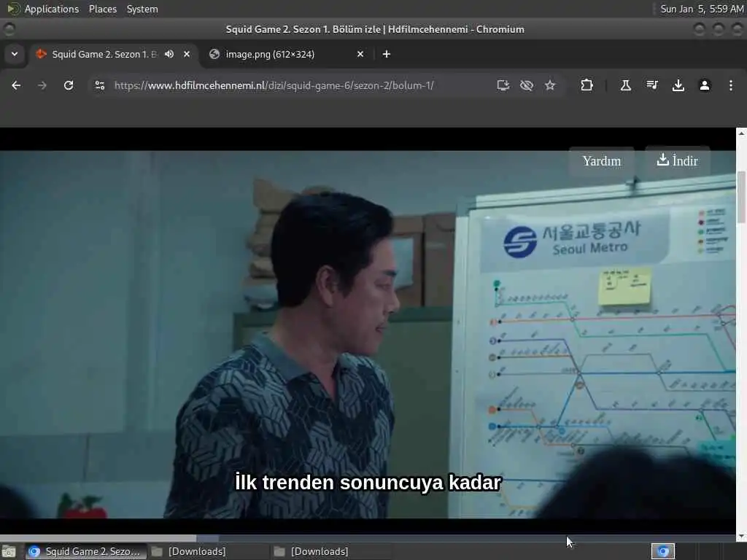Open the profile avatar menu
747x560 pixels.
(705, 85)
